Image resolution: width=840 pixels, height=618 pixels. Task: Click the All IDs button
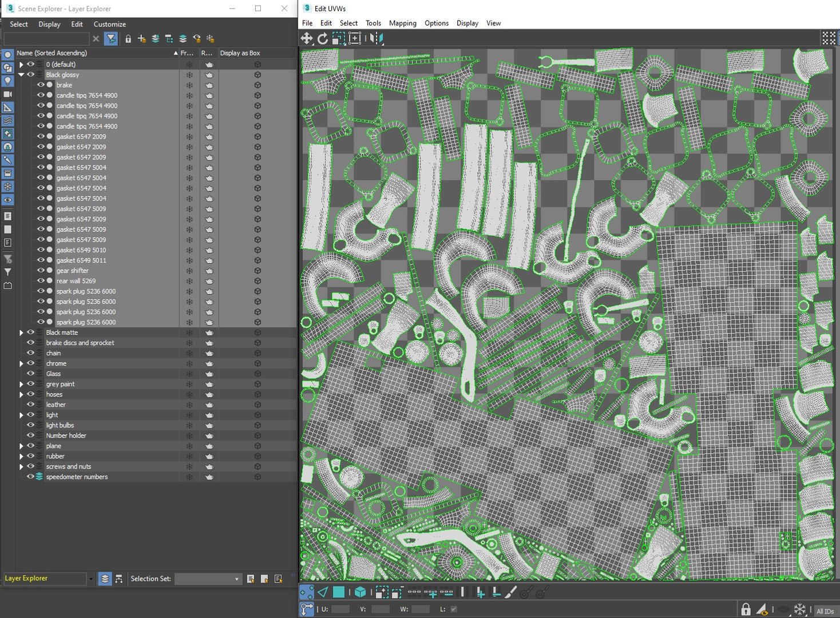pos(825,611)
